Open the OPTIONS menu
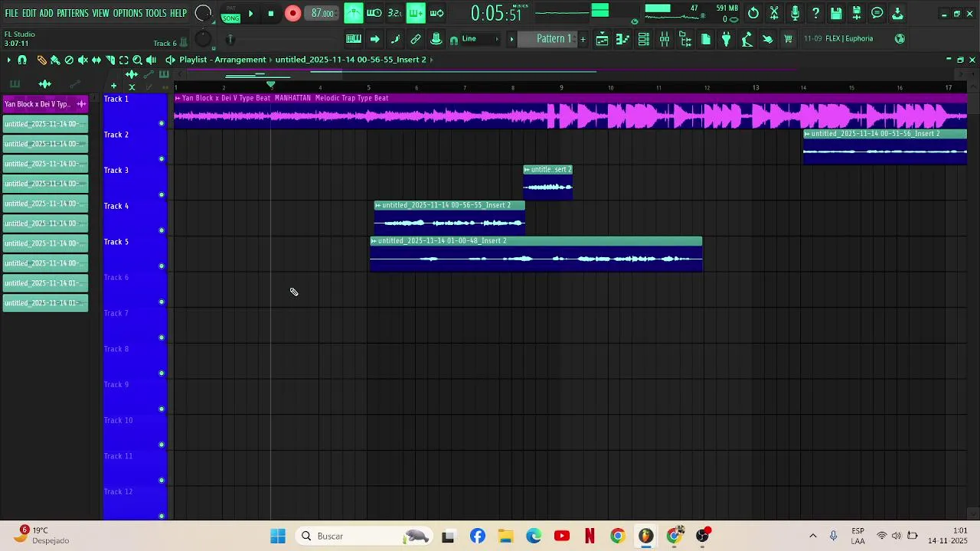 tap(128, 14)
